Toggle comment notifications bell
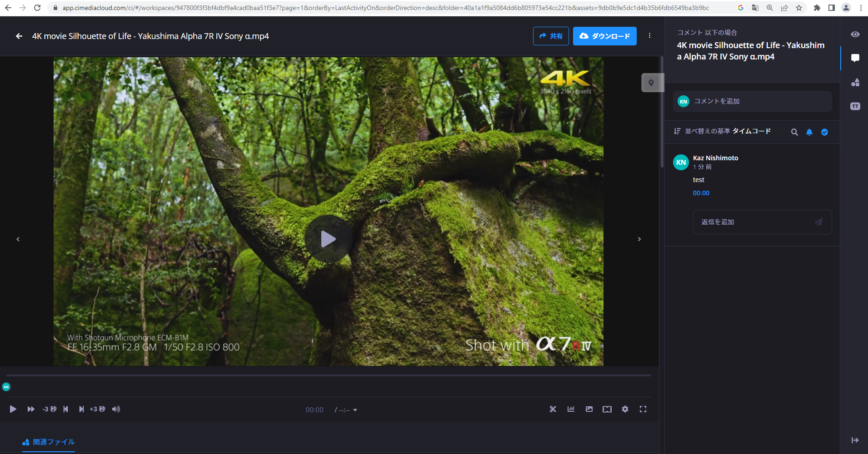The image size is (868, 454). point(809,132)
